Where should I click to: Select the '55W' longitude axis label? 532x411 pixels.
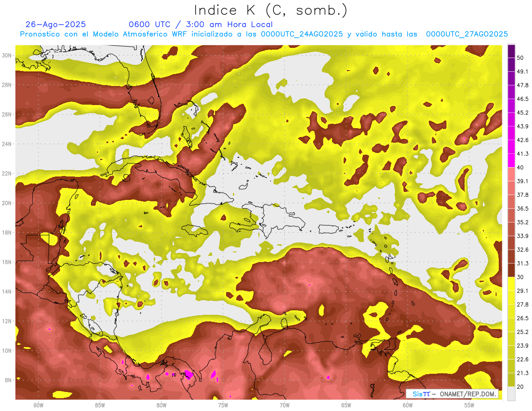click(469, 406)
